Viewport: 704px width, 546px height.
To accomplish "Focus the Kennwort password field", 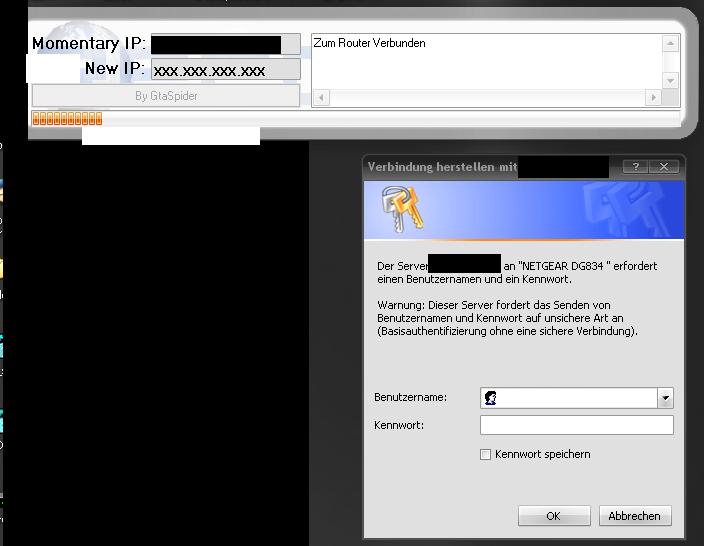I will click(x=576, y=426).
